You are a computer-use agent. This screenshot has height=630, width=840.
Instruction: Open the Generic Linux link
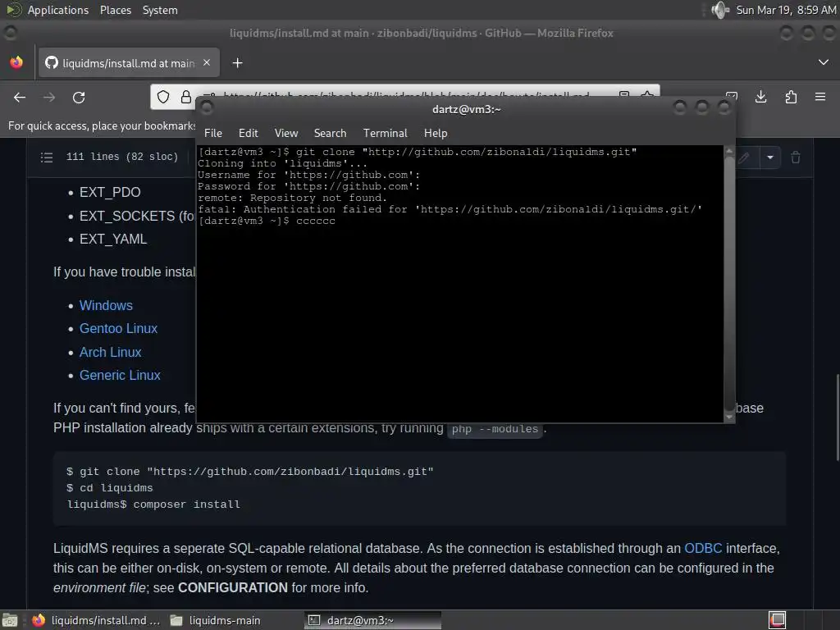point(120,375)
